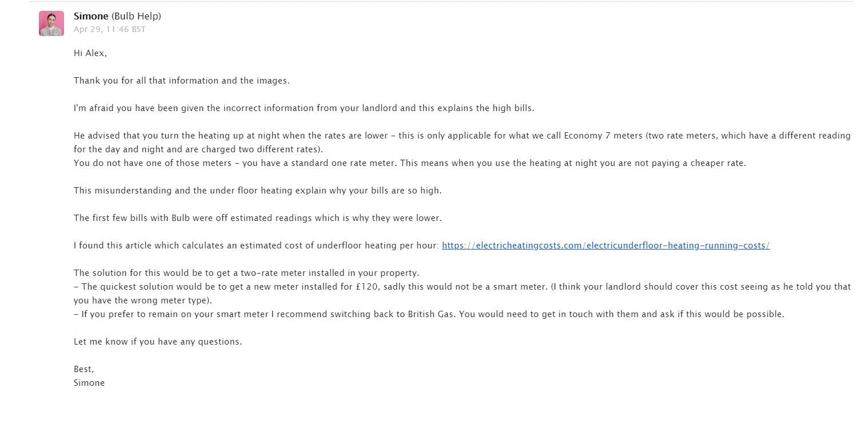Click the £120 new meter bullet point
Image resolution: width=868 pixels, height=423 pixels.
click(x=462, y=287)
